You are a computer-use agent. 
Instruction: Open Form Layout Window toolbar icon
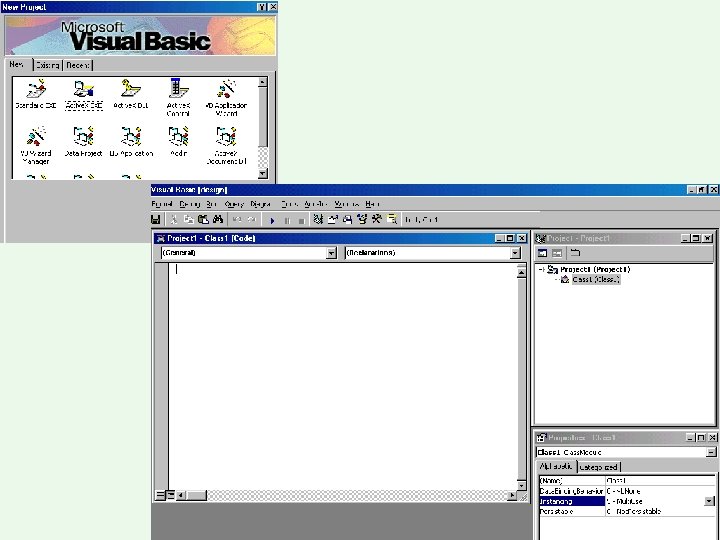pos(347,219)
